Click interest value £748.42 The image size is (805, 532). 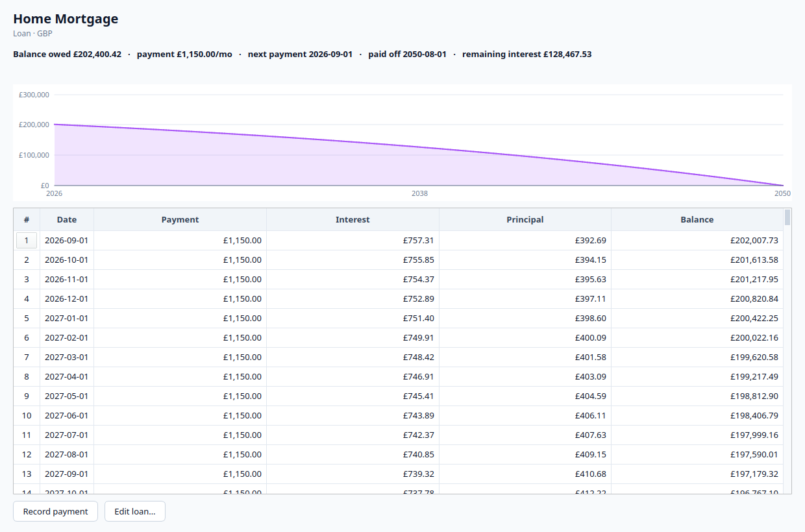[x=419, y=357]
